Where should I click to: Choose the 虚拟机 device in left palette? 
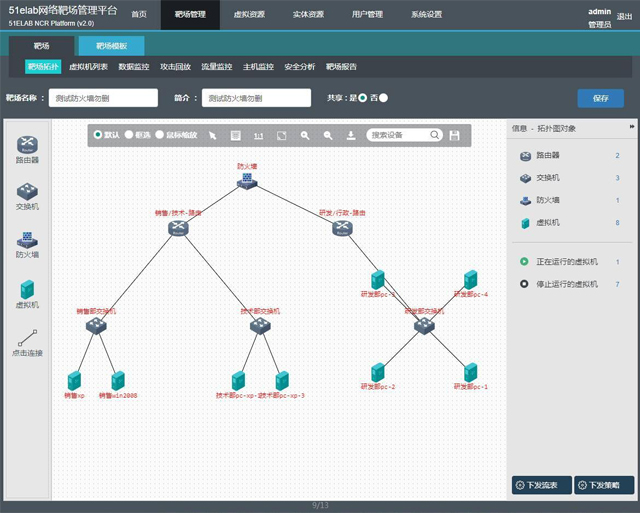click(27, 290)
